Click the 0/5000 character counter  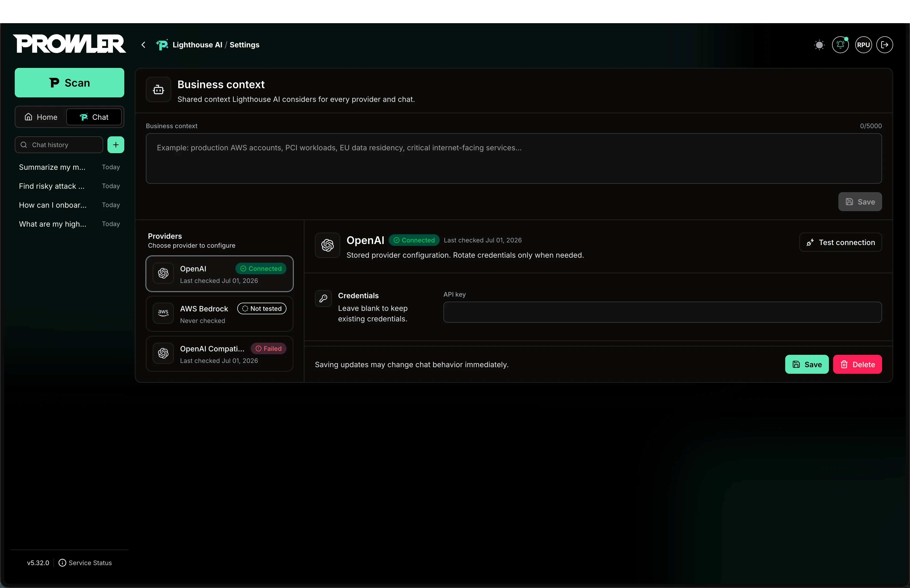(x=871, y=126)
